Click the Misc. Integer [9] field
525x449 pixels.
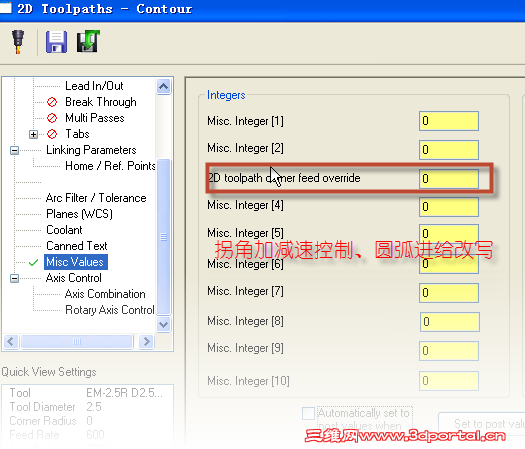click(449, 351)
